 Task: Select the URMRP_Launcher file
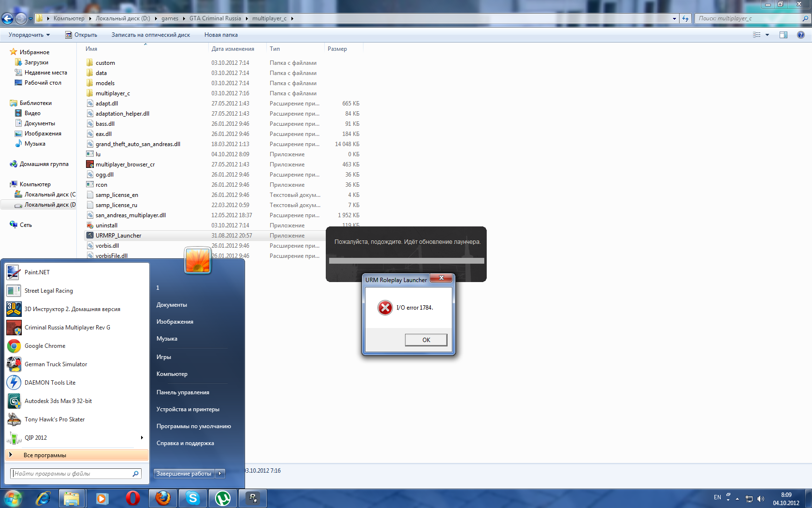(118, 236)
